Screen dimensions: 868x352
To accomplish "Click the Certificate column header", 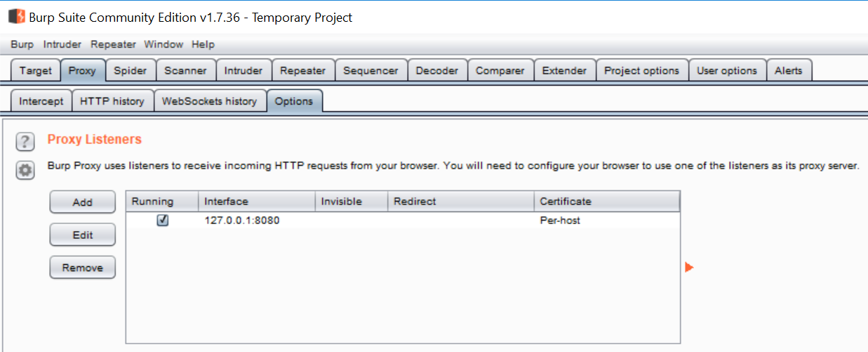I will [x=606, y=202].
